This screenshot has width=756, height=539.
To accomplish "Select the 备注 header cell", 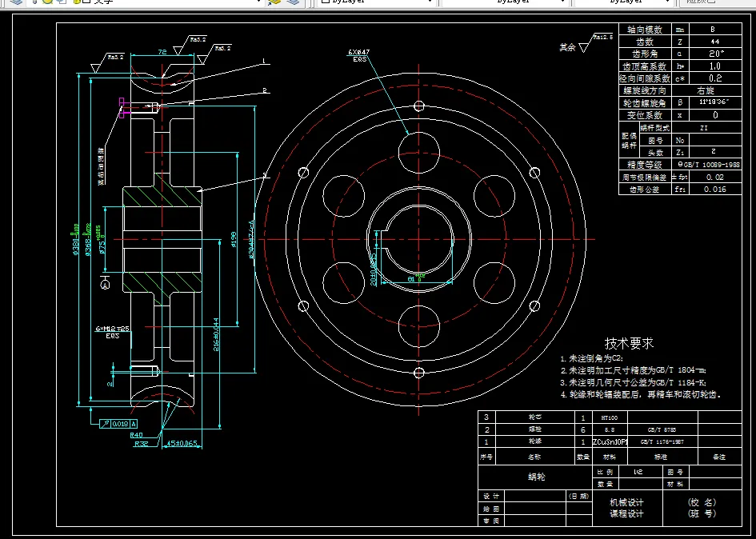I will [719, 457].
